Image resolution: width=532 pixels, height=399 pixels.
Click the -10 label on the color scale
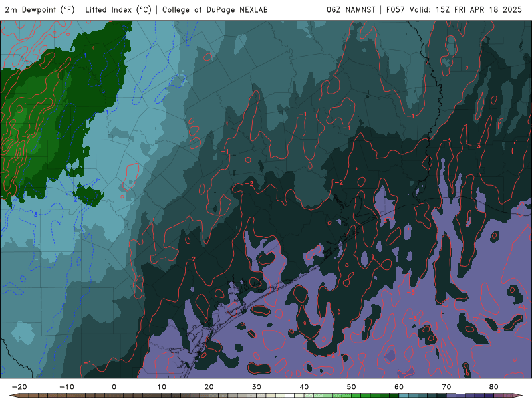click(66, 387)
